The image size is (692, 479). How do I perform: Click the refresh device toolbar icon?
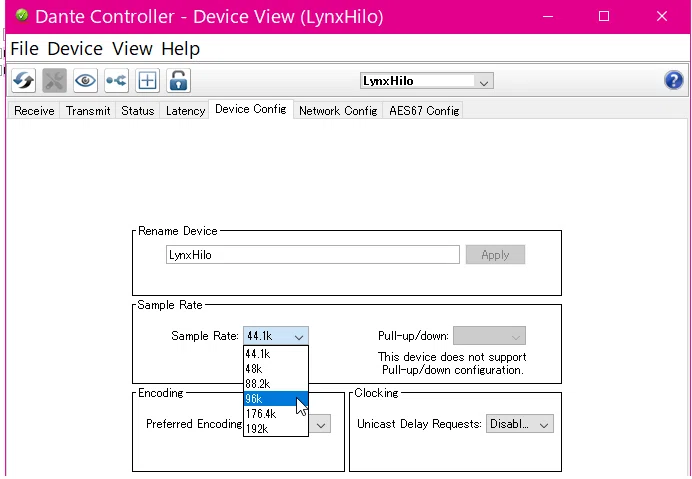pos(23,81)
